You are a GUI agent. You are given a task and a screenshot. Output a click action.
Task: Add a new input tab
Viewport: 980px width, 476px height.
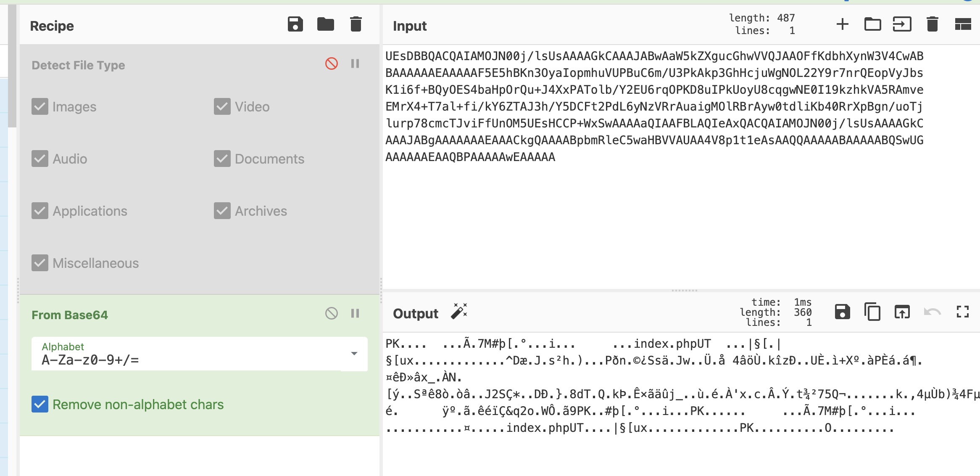tap(842, 24)
